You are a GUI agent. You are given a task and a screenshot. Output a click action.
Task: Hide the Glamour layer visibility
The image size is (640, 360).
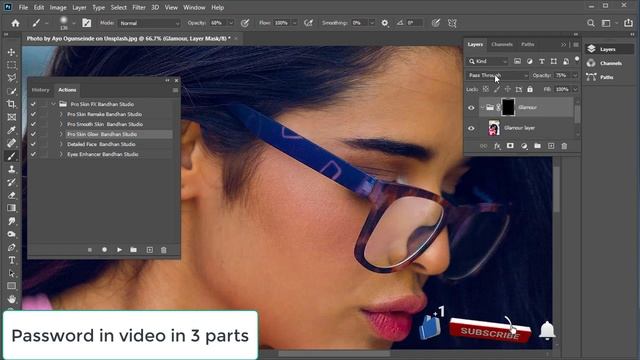pos(471,128)
